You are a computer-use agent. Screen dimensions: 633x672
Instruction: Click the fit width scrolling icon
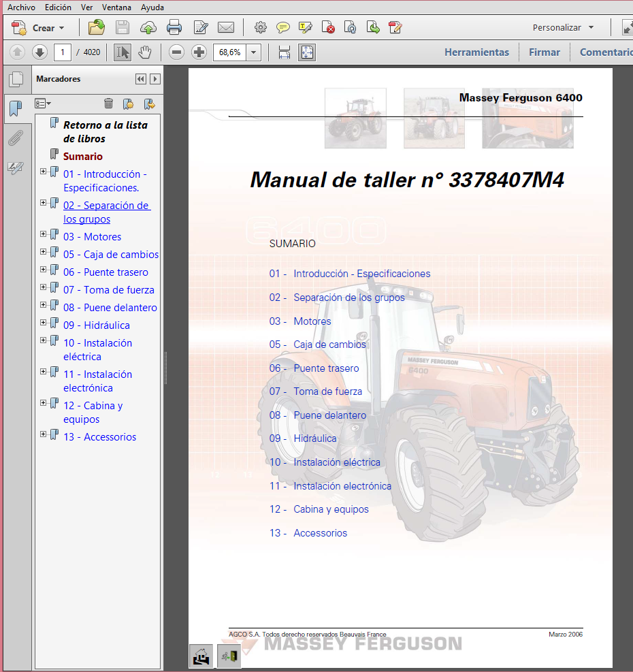(x=284, y=52)
